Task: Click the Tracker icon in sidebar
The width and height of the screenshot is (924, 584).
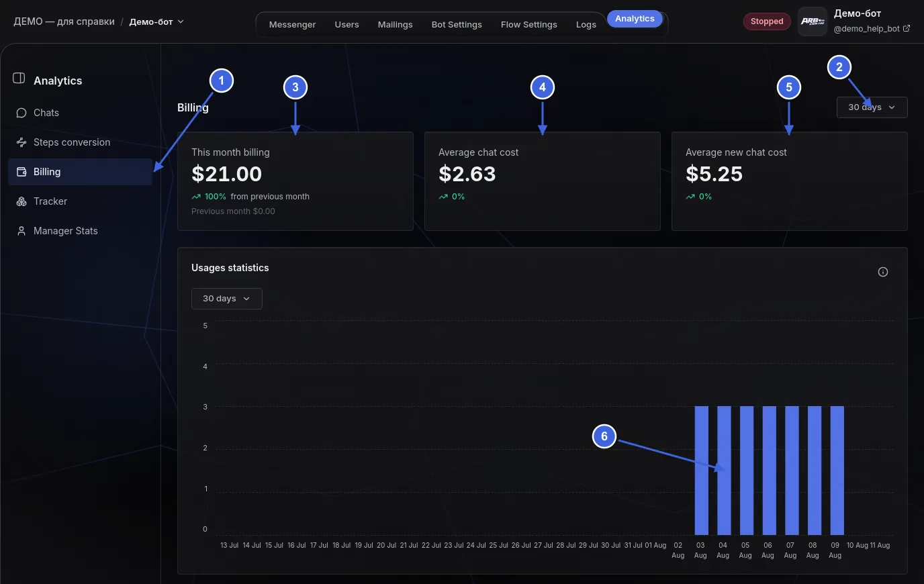Action: [x=21, y=201]
